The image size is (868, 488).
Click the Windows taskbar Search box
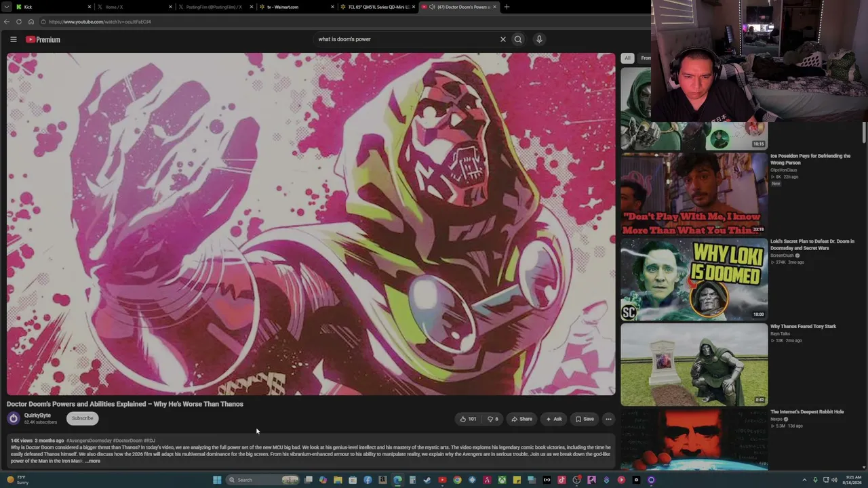(x=263, y=480)
